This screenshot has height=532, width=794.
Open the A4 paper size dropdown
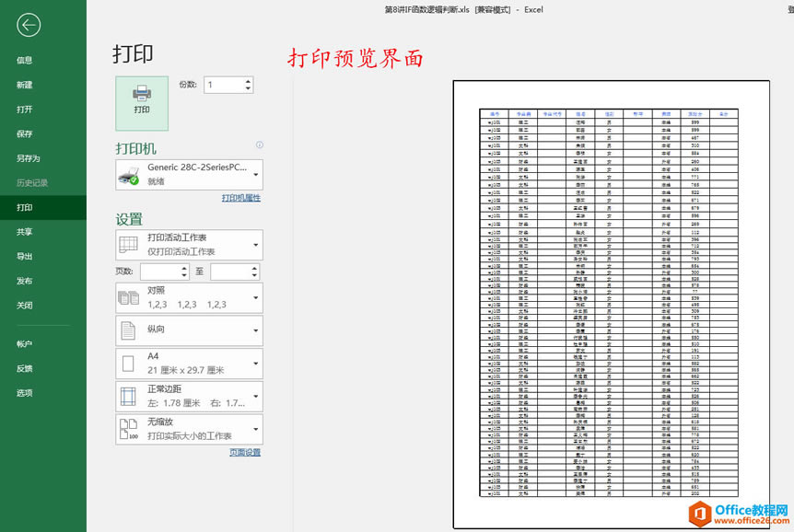coord(189,364)
